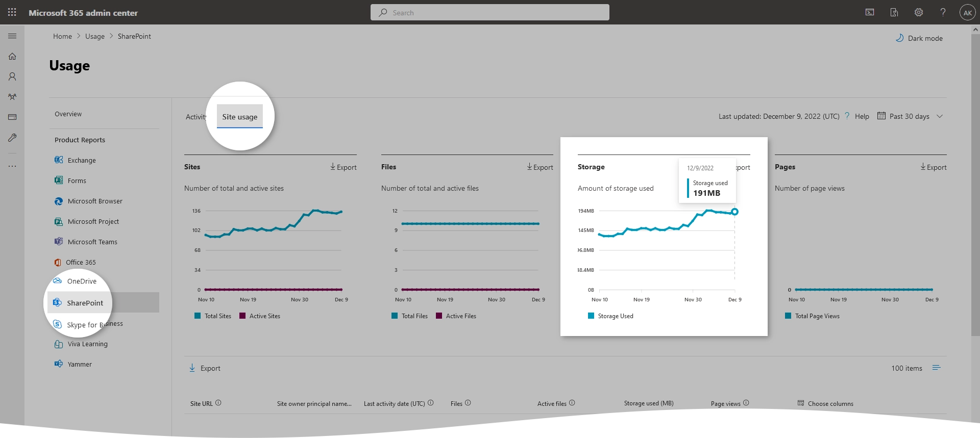Click info icon next to Page views

click(746, 403)
